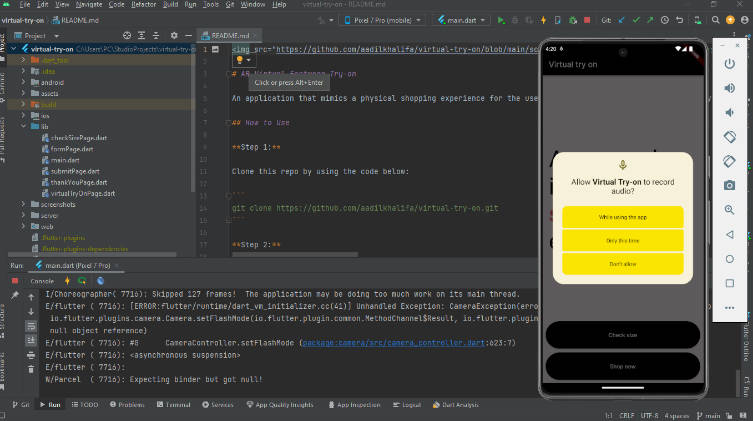Click hot restart icon in Run panel
The image size is (753, 421).
pyautogui.click(x=82, y=281)
